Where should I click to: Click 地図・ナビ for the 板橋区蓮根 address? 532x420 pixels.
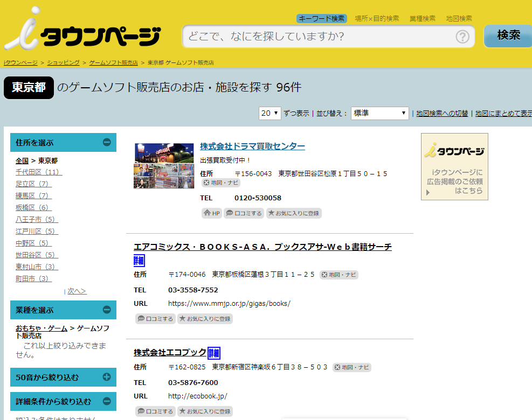coord(339,275)
